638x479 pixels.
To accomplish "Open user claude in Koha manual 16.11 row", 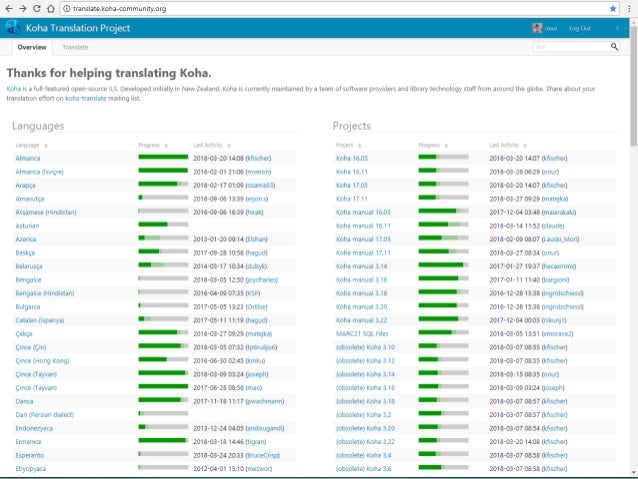I will (553, 226).
